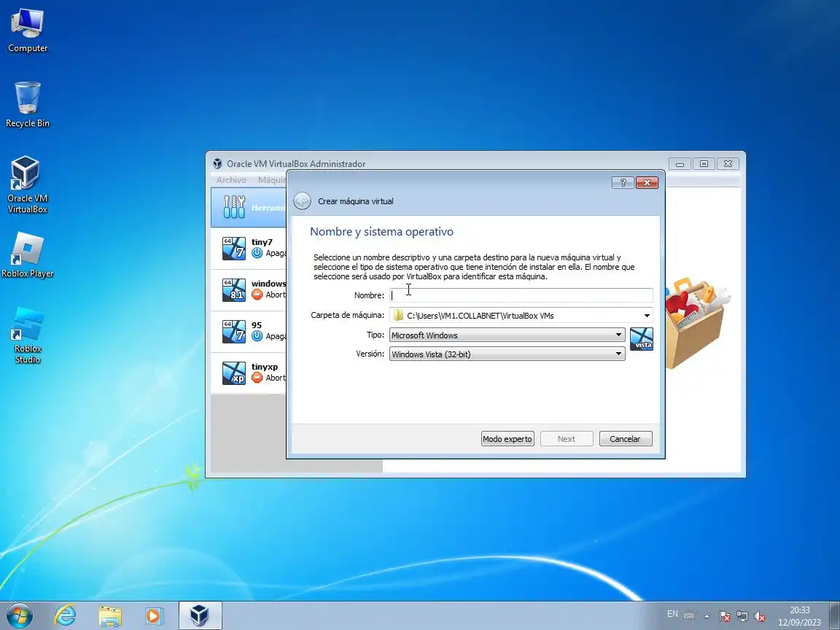Expand the Carpeta de máquina dropdown
Image resolution: width=840 pixels, height=630 pixels.
647,316
